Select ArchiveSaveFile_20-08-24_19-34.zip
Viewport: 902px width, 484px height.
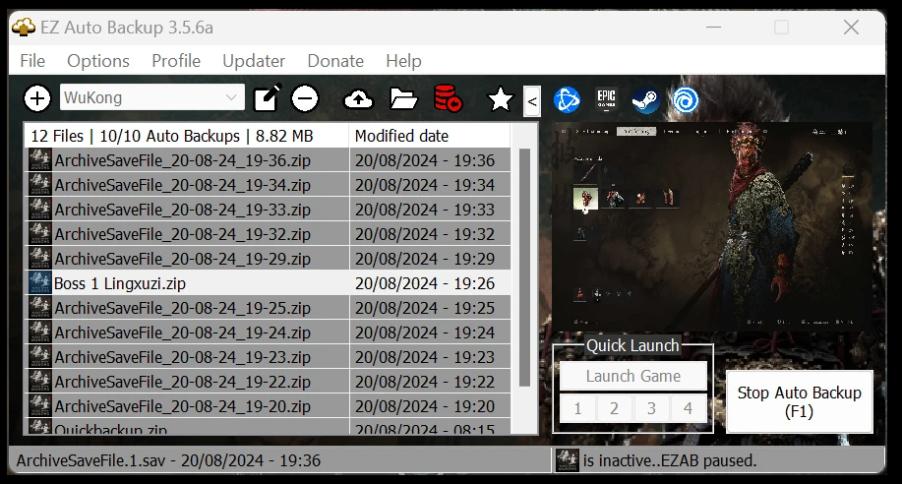click(x=269, y=185)
